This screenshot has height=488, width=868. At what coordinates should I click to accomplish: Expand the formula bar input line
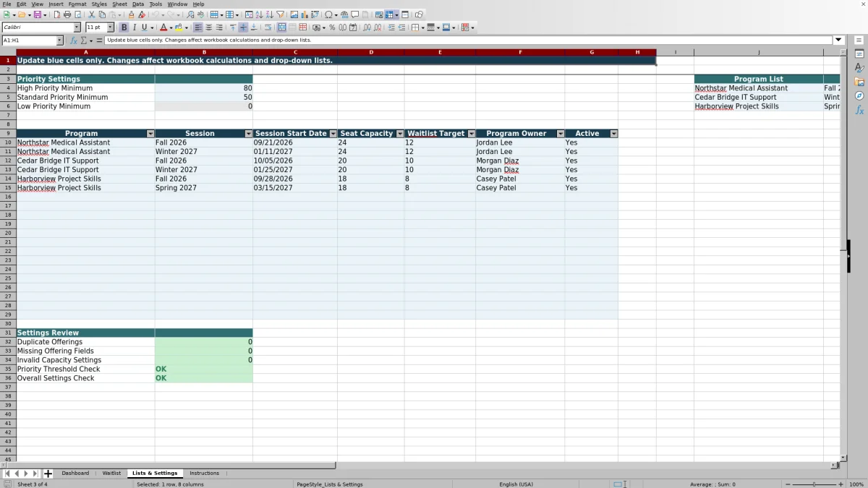click(838, 40)
